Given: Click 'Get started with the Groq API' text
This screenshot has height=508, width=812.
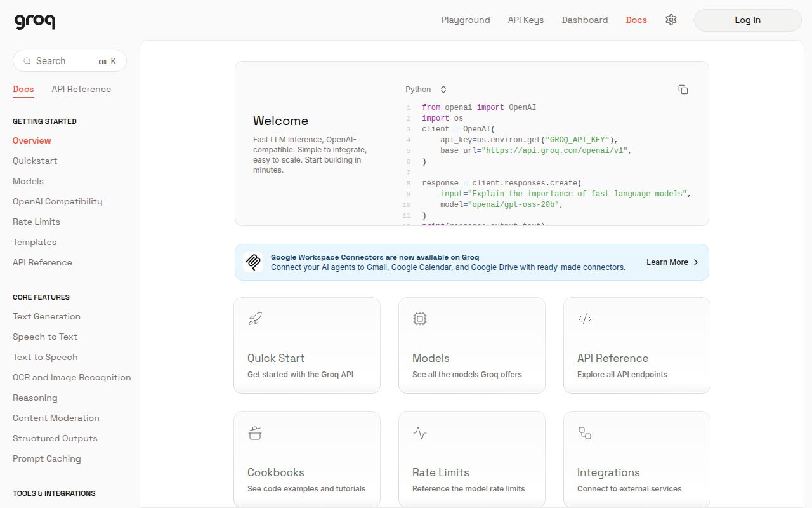Looking at the screenshot, I should pos(300,375).
